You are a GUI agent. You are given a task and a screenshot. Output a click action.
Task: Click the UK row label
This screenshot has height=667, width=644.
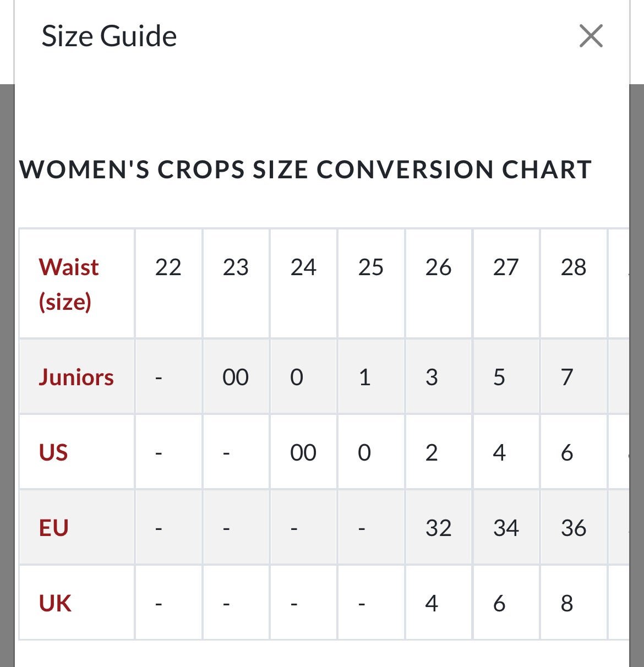77,603
